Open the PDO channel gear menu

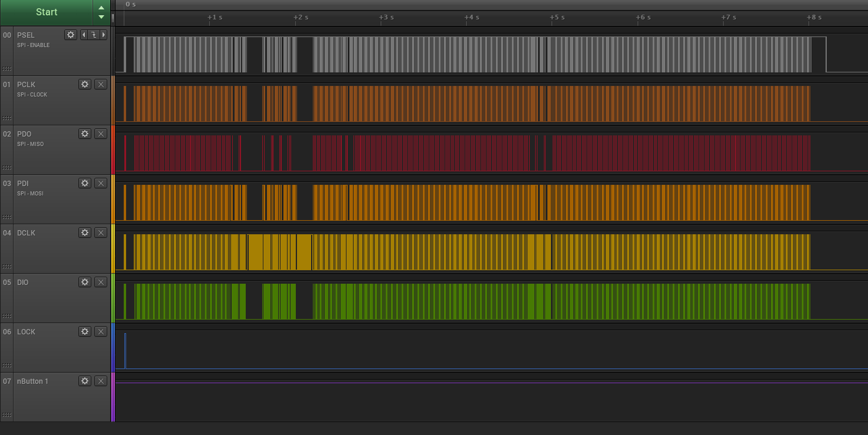pos(85,134)
